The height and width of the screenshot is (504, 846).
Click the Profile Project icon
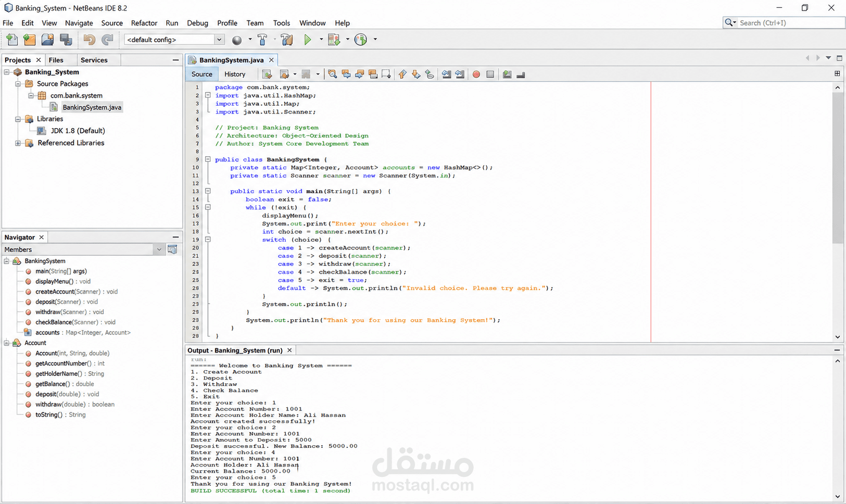click(361, 40)
